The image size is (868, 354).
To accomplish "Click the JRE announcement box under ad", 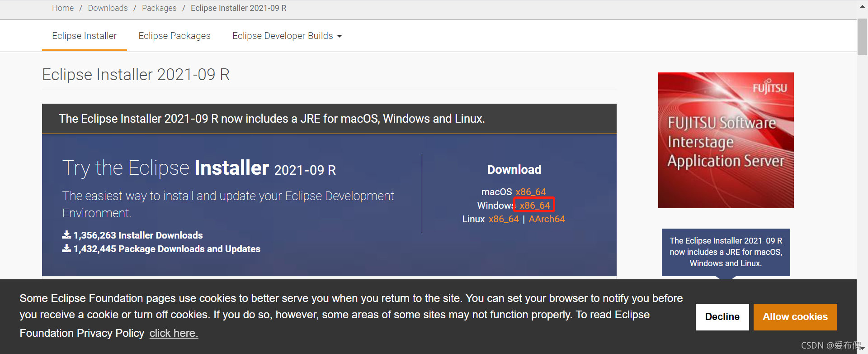I will pos(726,252).
